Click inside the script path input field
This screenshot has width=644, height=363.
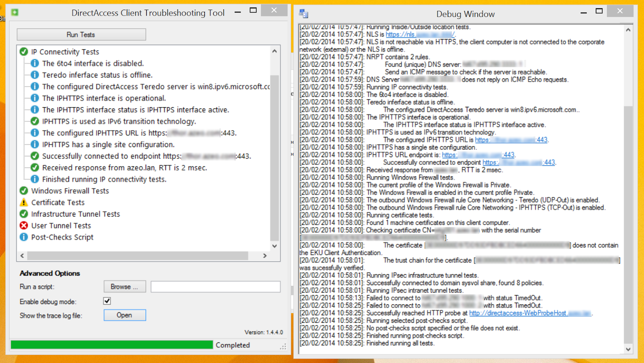click(215, 286)
